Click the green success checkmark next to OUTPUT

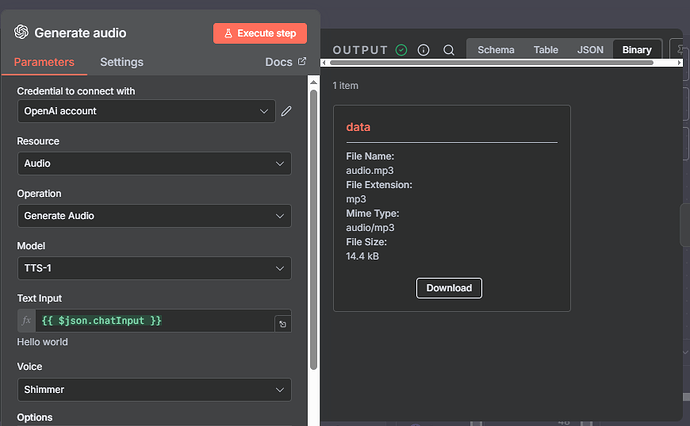[x=401, y=50]
